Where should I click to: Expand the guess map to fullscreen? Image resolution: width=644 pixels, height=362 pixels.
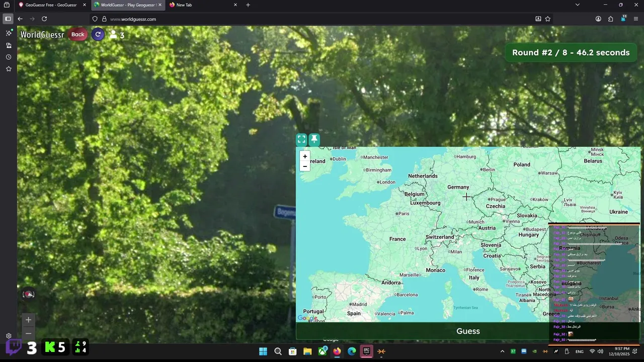(x=301, y=140)
